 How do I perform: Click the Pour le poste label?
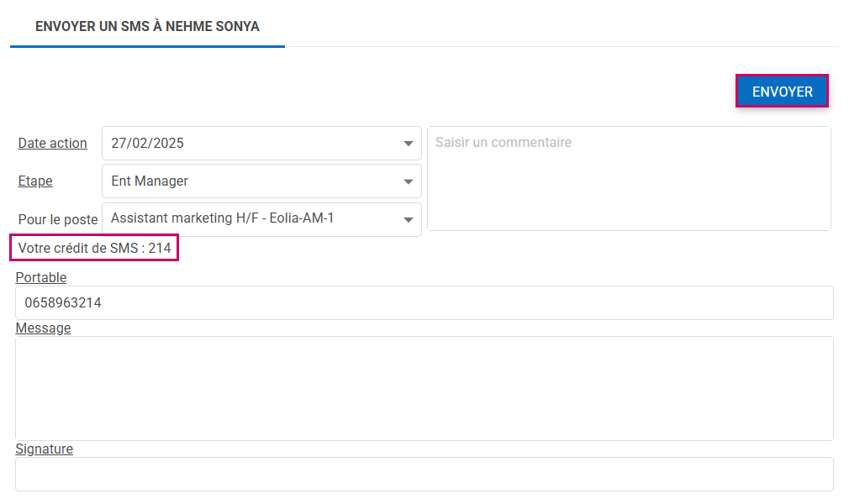tap(58, 220)
